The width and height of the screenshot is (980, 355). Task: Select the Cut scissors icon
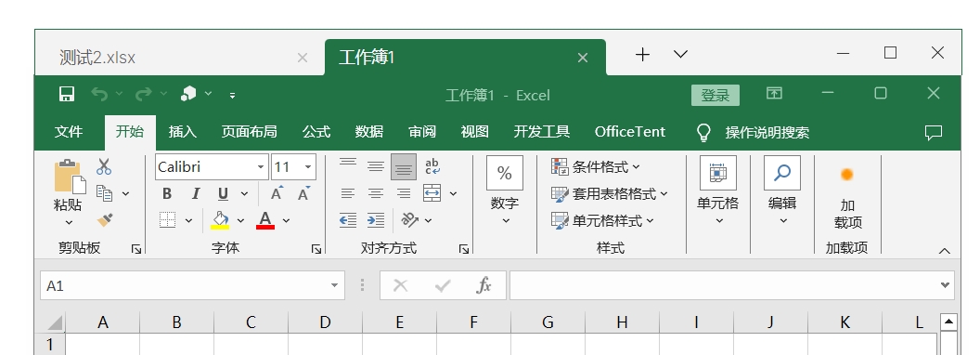click(104, 166)
